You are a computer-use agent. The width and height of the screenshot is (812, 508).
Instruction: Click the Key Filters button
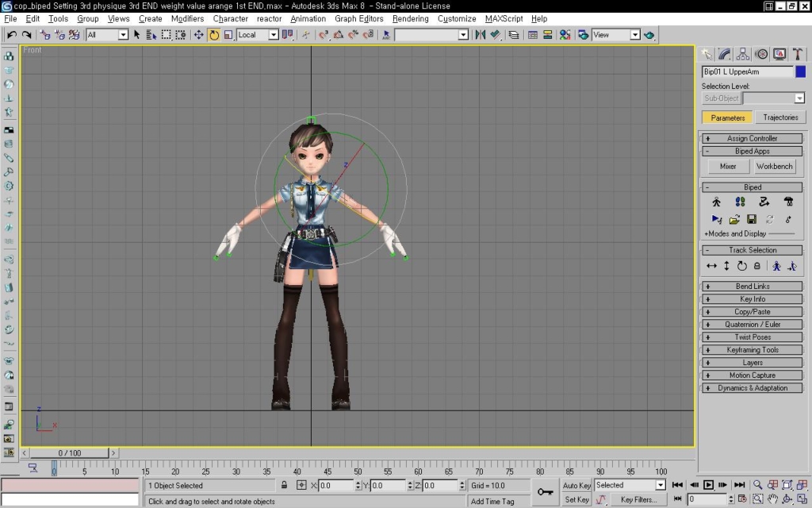(x=638, y=499)
